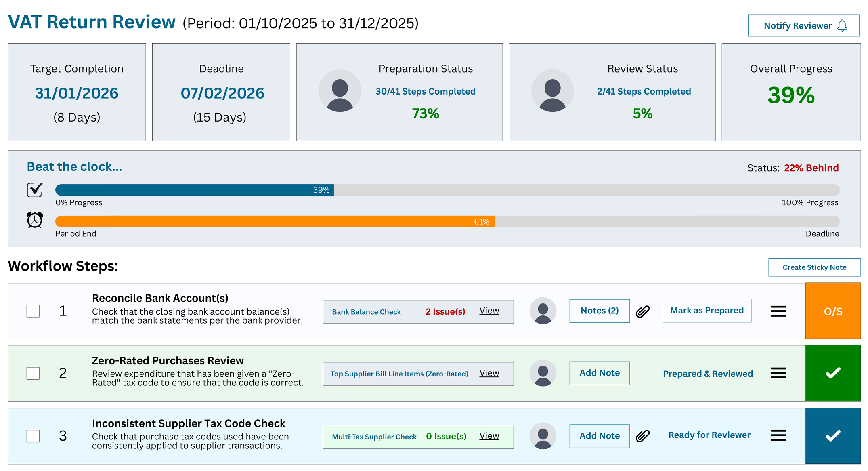Click '30/41 Steps Completed' text

click(426, 91)
